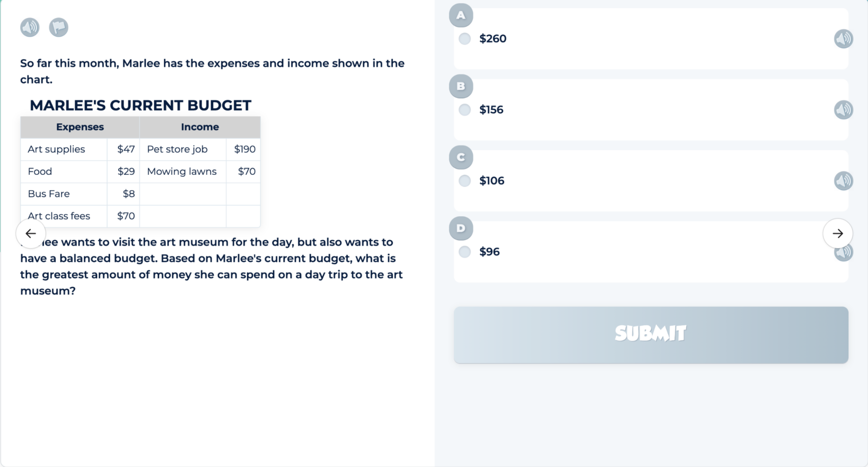Image resolution: width=868 pixels, height=467 pixels.
Task: Submit the selected answer
Action: pyautogui.click(x=650, y=335)
